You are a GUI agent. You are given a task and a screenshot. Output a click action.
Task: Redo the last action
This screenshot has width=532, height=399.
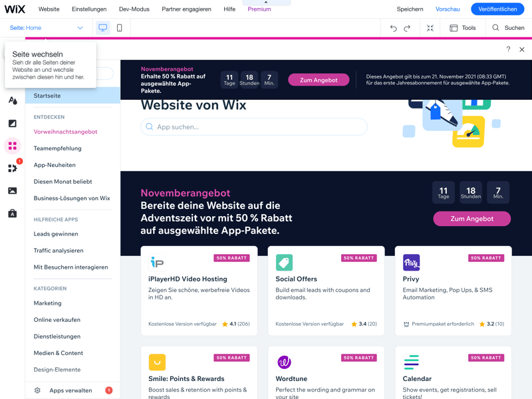click(x=407, y=28)
